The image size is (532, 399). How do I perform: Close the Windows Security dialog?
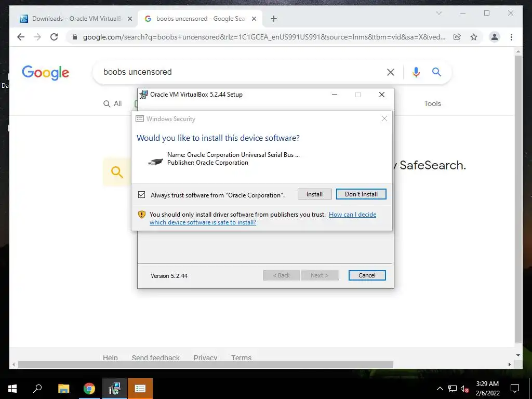[384, 118]
